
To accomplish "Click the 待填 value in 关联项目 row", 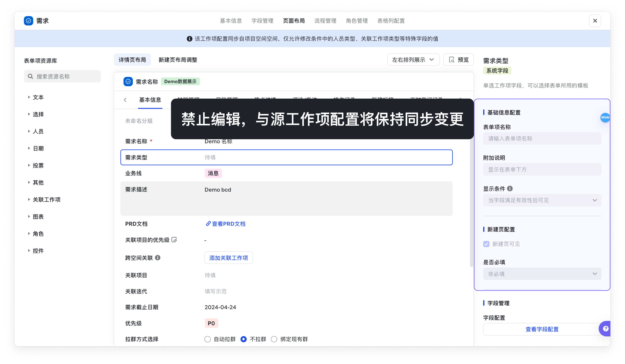I will (210, 275).
